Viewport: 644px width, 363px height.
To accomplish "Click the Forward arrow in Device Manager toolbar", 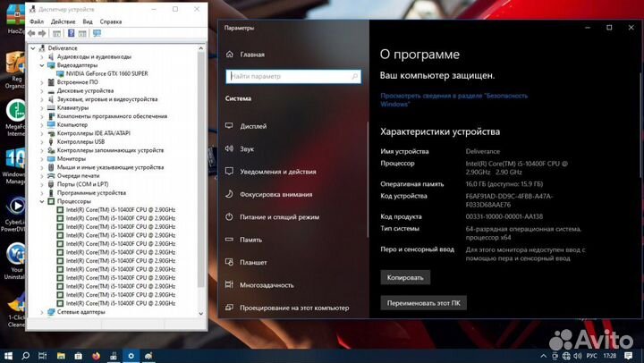I will click(42, 34).
